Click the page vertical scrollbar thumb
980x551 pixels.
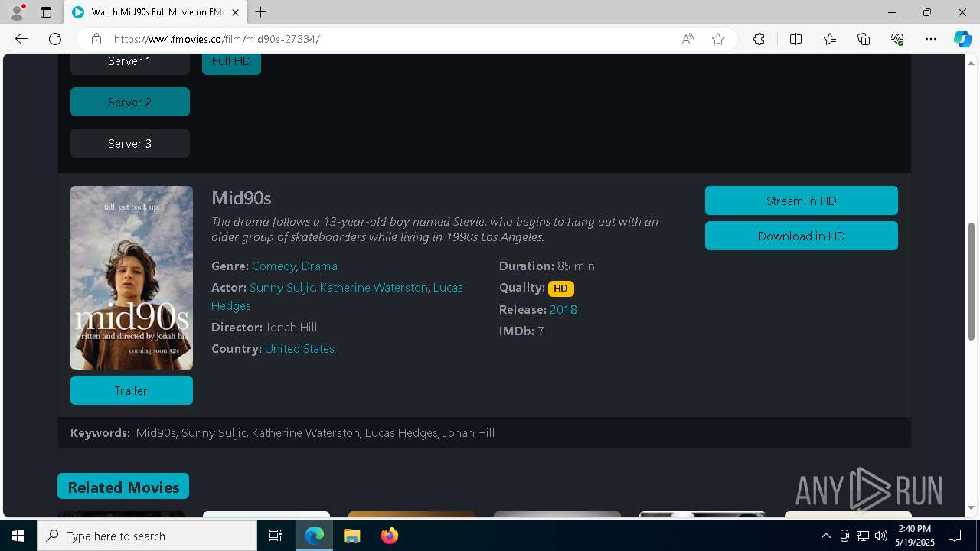pos(971,283)
